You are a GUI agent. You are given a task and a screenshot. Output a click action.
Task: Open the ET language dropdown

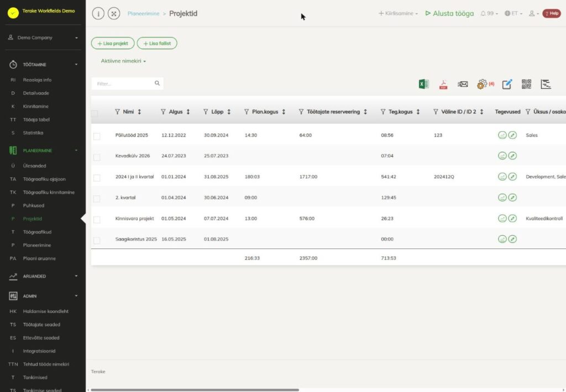tap(513, 13)
